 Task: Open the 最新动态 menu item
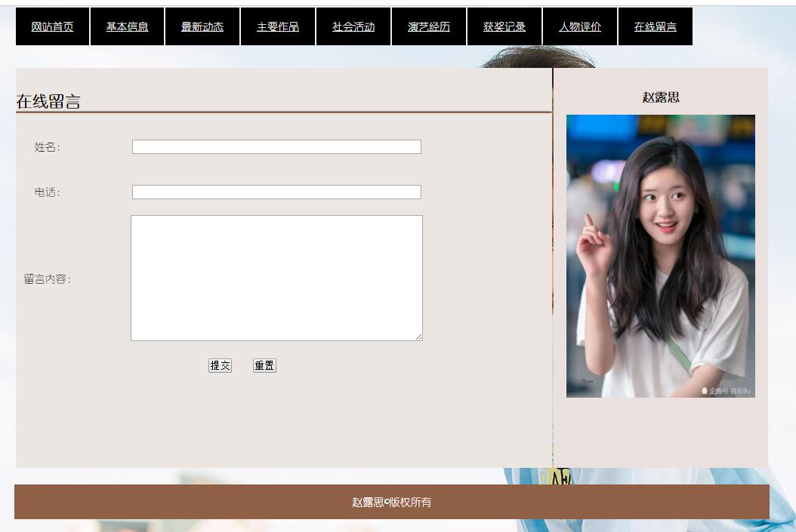pyautogui.click(x=202, y=26)
